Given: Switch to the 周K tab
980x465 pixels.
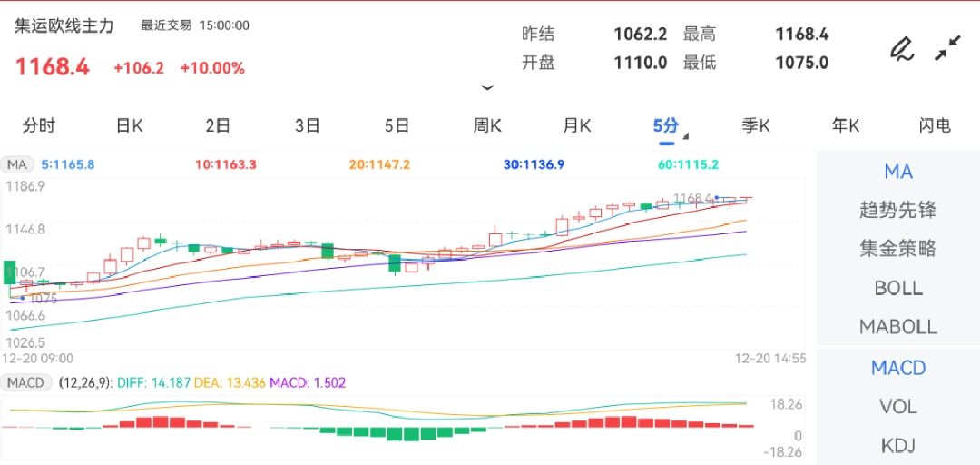Looking at the screenshot, I should click(487, 126).
